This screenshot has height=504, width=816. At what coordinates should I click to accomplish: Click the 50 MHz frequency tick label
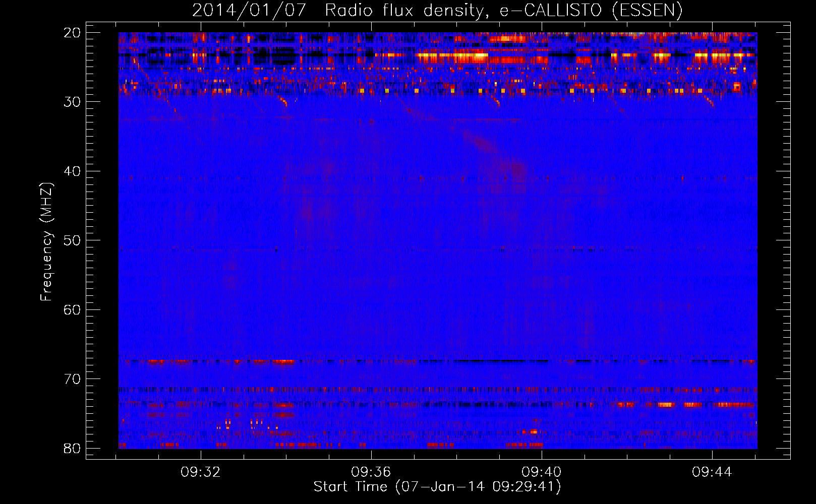(x=72, y=240)
